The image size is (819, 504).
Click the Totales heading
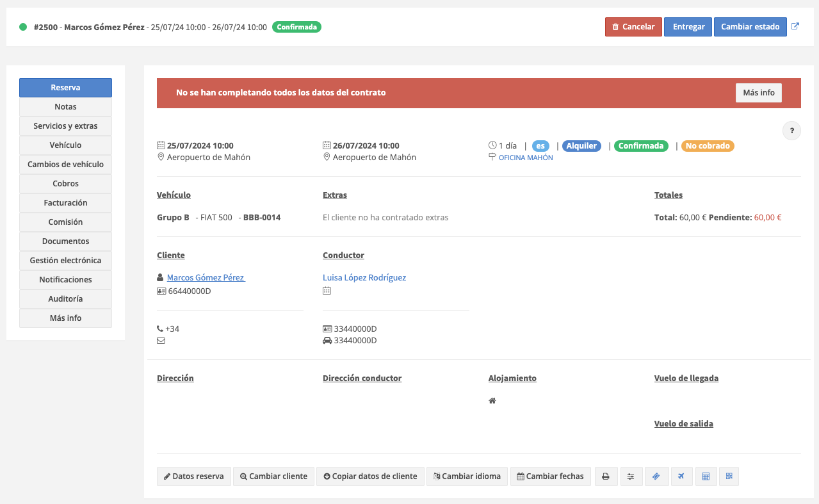(669, 195)
